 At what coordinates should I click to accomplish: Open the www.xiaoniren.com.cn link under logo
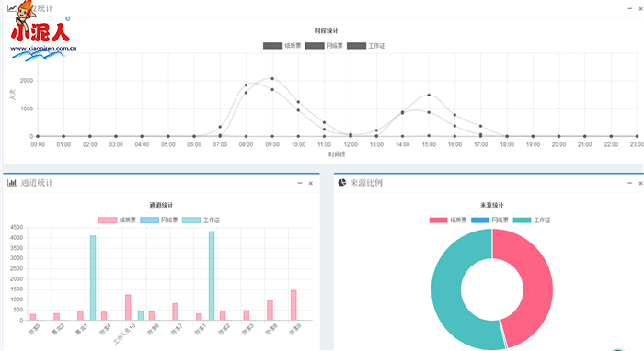[x=43, y=49]
